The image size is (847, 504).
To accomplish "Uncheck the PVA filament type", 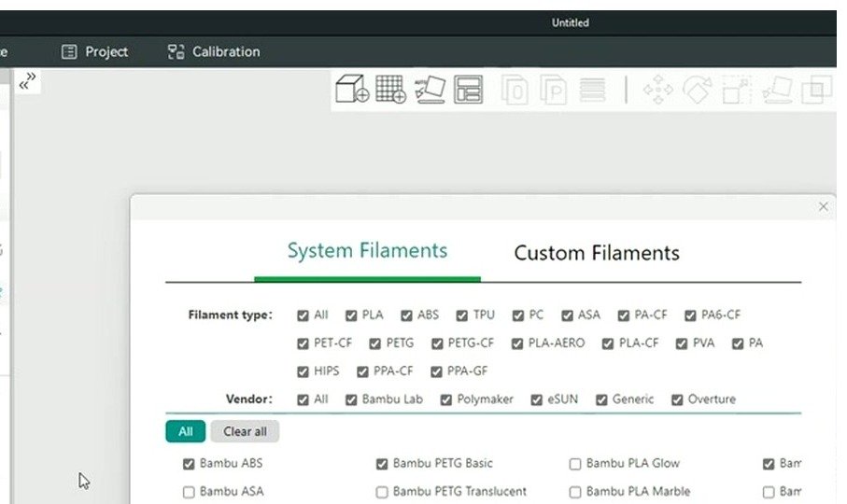I will [681, 343].
